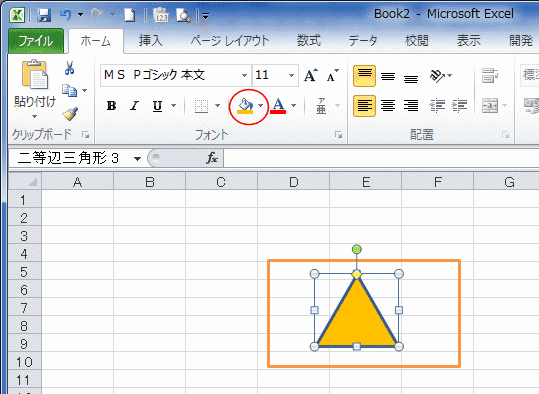Open the font size dropdown
The height and width of the screenshot is (394, 539).
291,75
